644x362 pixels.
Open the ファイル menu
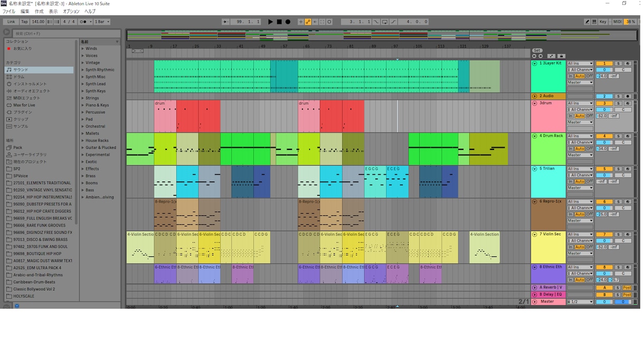tap(9, 11)
